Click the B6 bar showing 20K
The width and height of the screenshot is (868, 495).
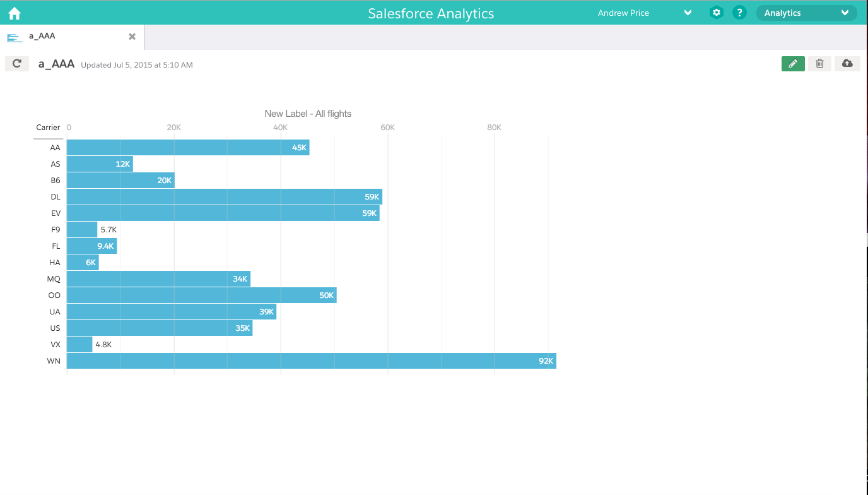click(x=120, y=180)
